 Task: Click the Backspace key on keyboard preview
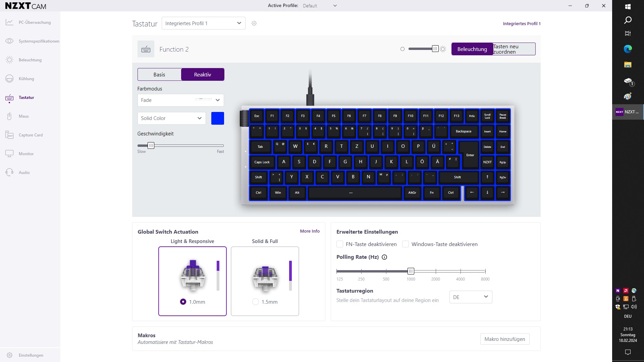click(x=464, y=131)
